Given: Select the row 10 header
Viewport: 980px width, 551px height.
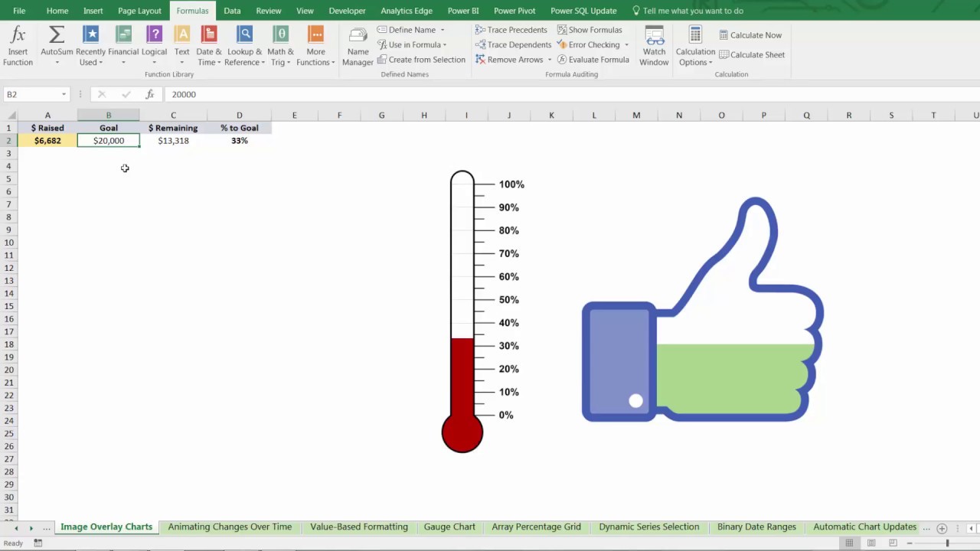Looking at the screenshot, I should pyautogui.click(x=8, y=243).
